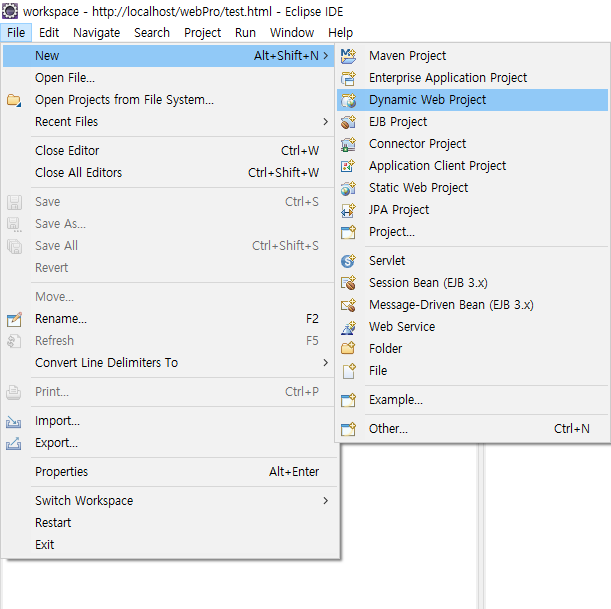Click the Example... wizard icon
Image resolution: width=611 pixels, height=609 pixels.
(x=348, y=400)
